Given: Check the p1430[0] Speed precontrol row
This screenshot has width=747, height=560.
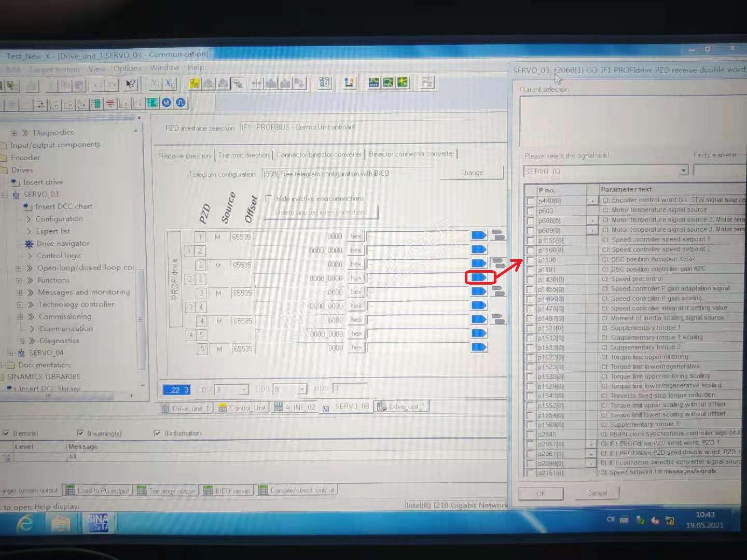Looking at the screenshot, I should click(530, 279).
